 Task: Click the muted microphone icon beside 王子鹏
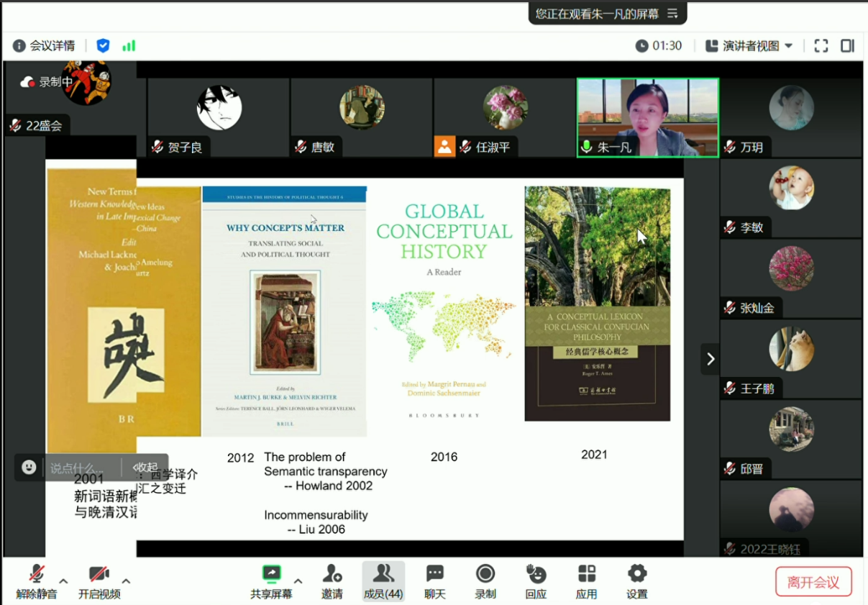point(731,389)
